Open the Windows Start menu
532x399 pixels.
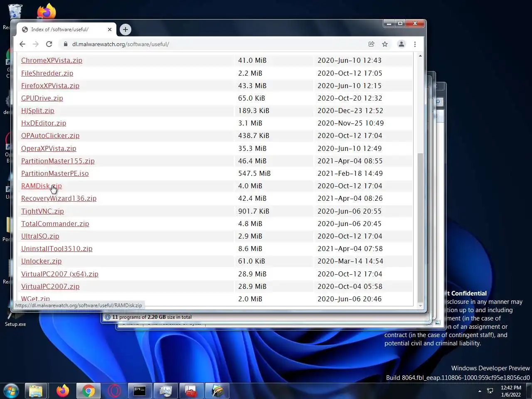11,391
